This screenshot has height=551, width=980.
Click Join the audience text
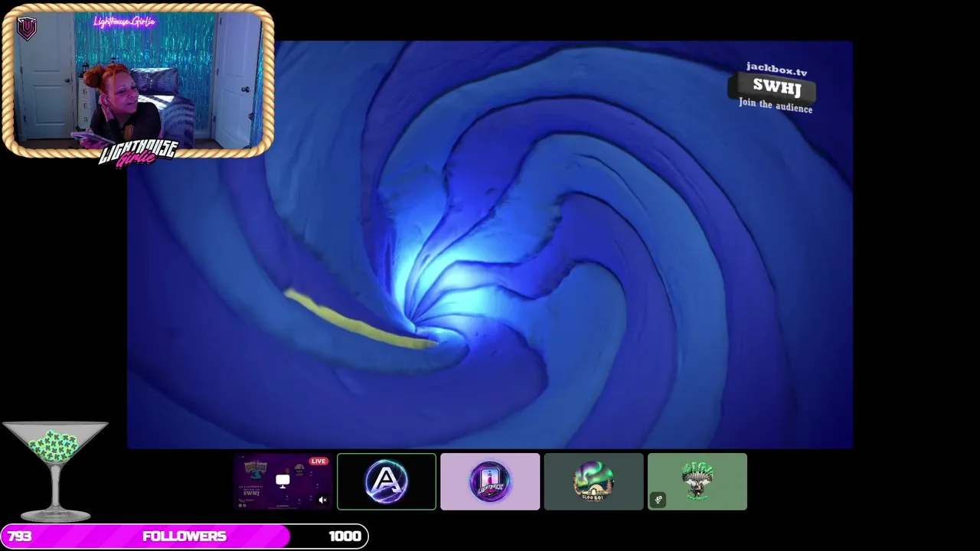click(x=775, y=106)
